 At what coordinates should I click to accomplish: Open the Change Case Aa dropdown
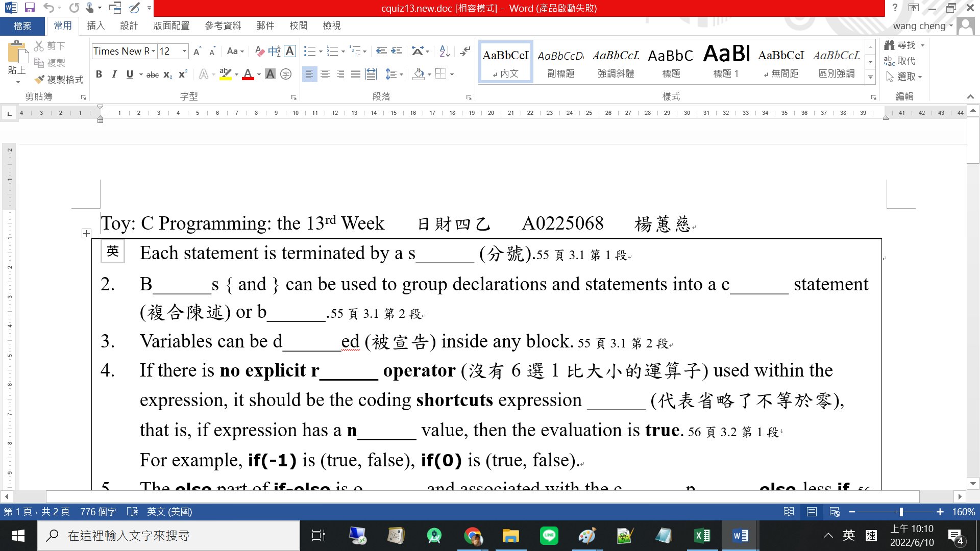(235, 51)
